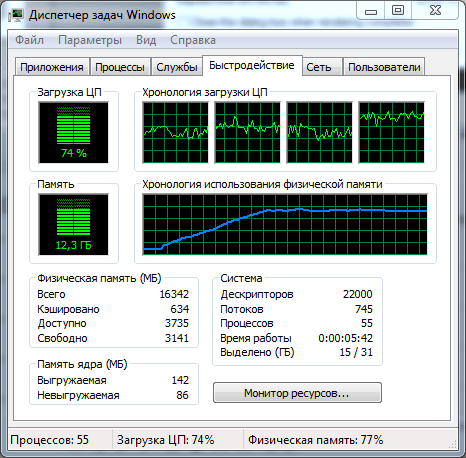Click the Процессов value 55 in Система
This screenshot has width=466, height=458.
coord(367,323)
